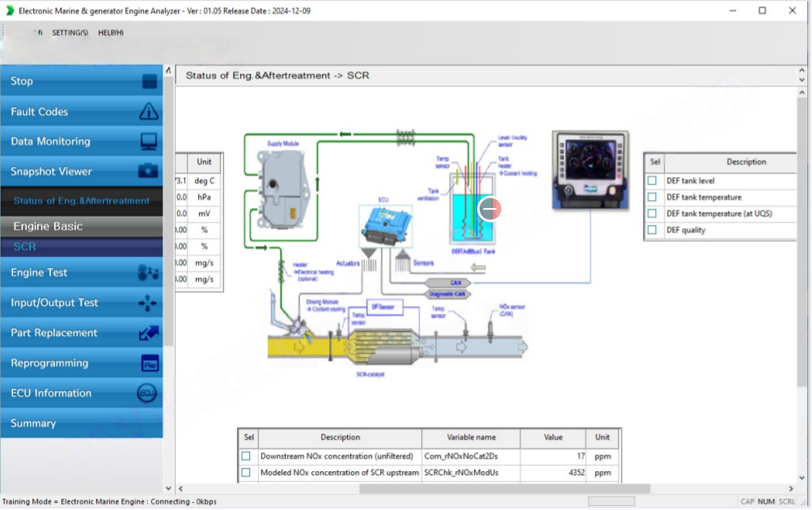Enable the DEF tank level checkbox

click(652, 181)
